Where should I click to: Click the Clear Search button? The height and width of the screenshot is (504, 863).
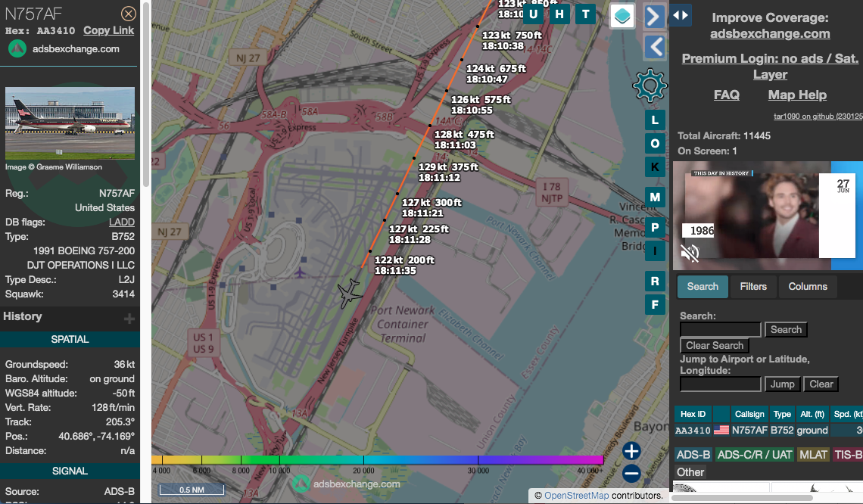click(715, 346)
